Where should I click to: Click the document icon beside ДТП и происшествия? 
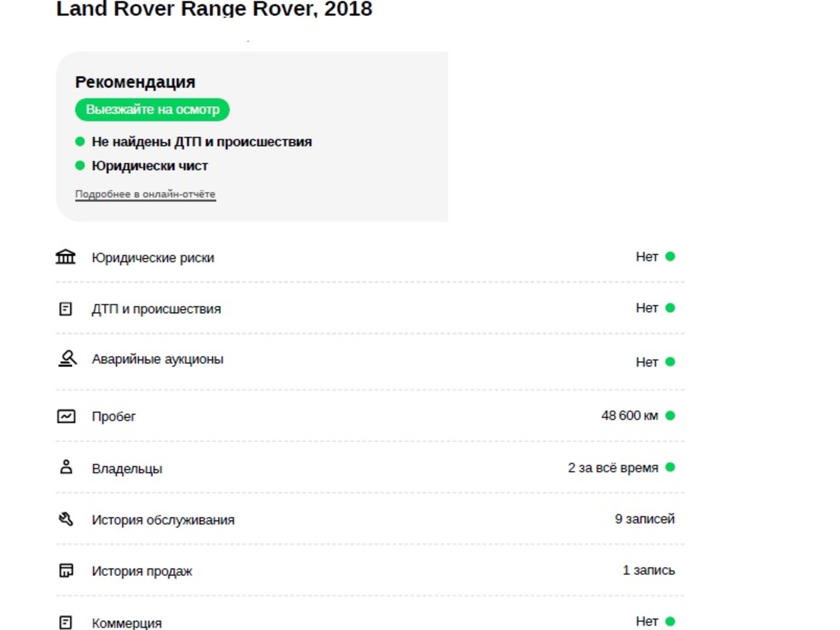click(66, 309)
